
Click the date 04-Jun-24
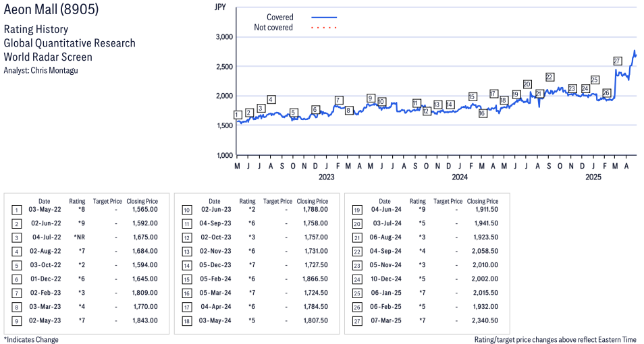click(386, 209)
